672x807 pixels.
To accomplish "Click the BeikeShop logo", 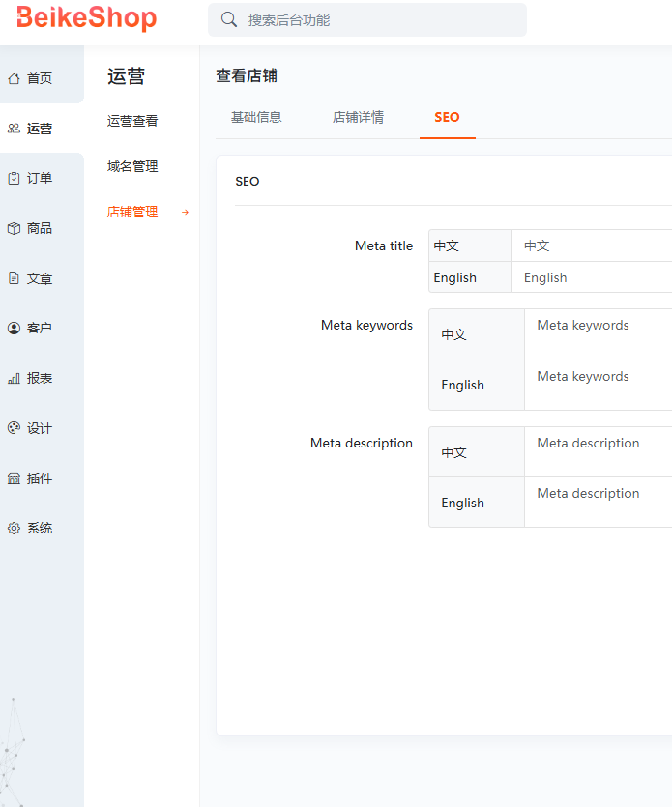I will 86,18.
